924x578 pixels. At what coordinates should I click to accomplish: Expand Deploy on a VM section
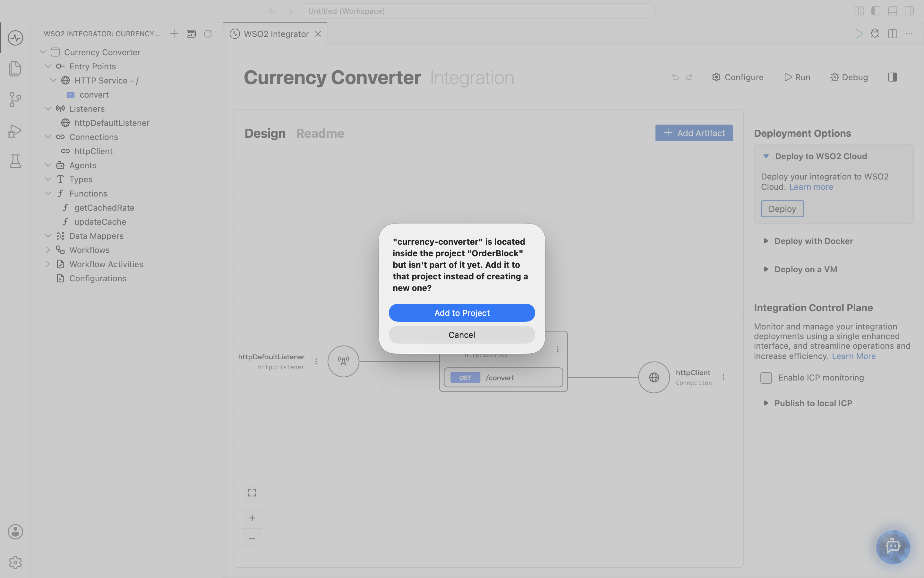coord(766,269)
